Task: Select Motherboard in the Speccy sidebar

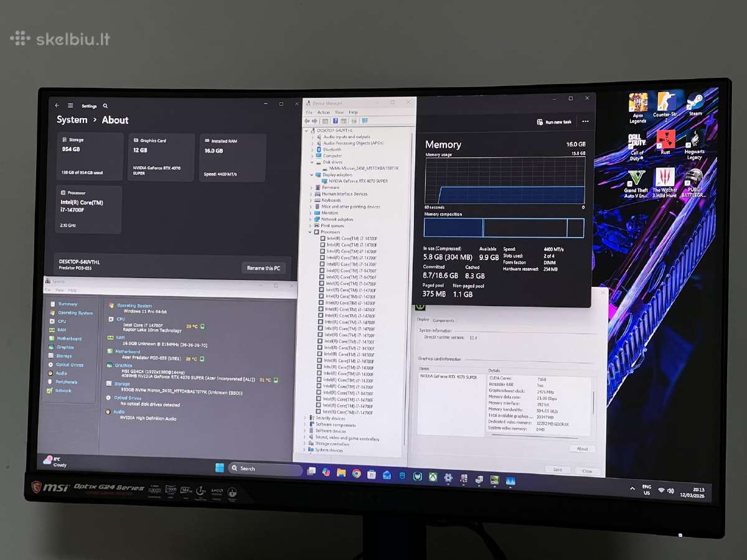Action: pos(64,338)
